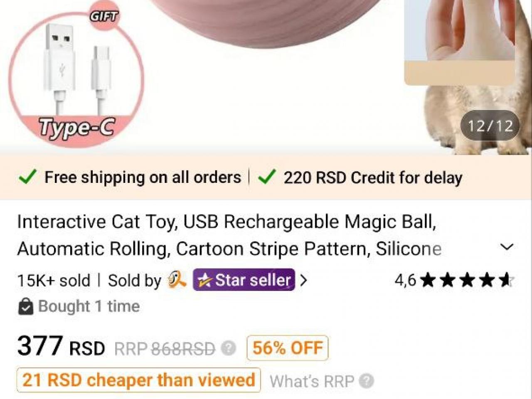Click the Interactive Cat Toy product title
Image resolution: width=532 pixels, height=399 pixels.
click(x=229, y=235)
